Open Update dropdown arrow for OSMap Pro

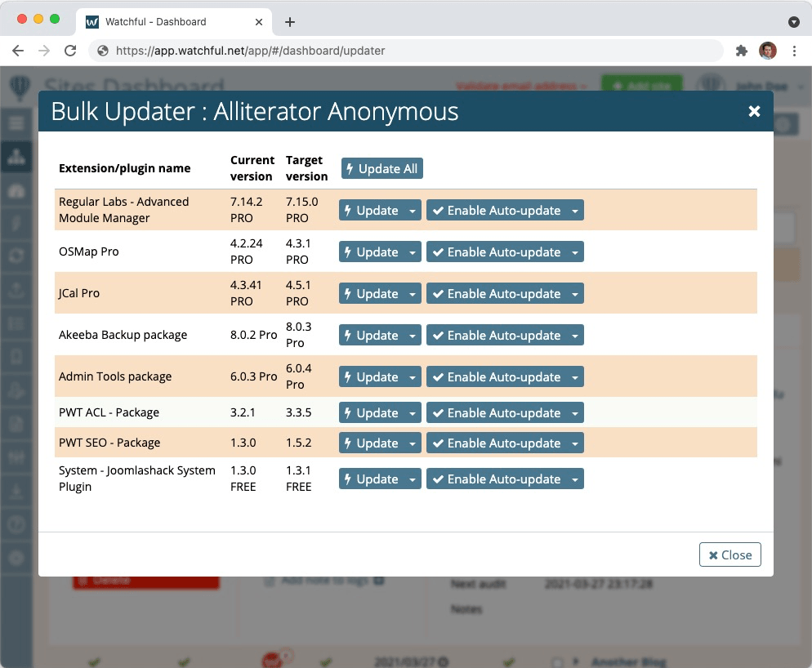(x=413, y=252)
